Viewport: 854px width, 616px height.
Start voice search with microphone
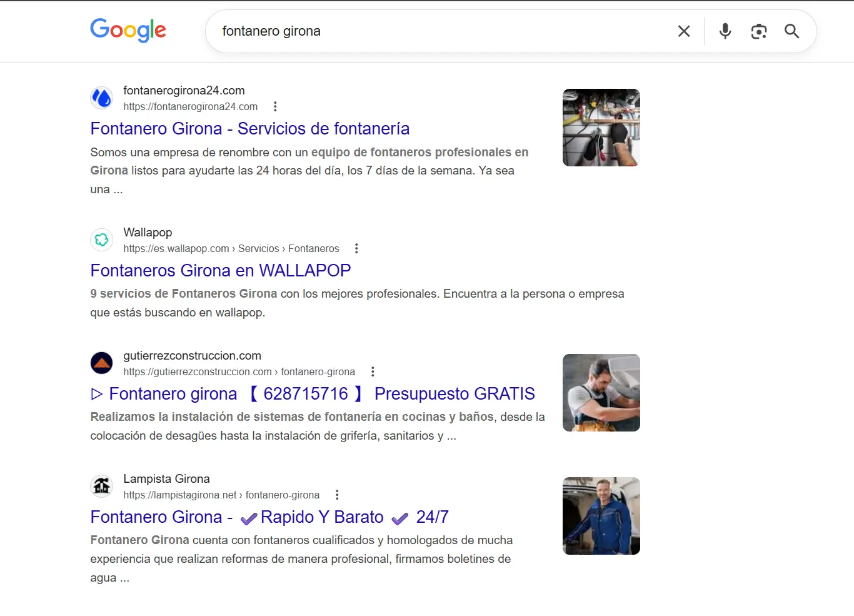click(725, 31)
